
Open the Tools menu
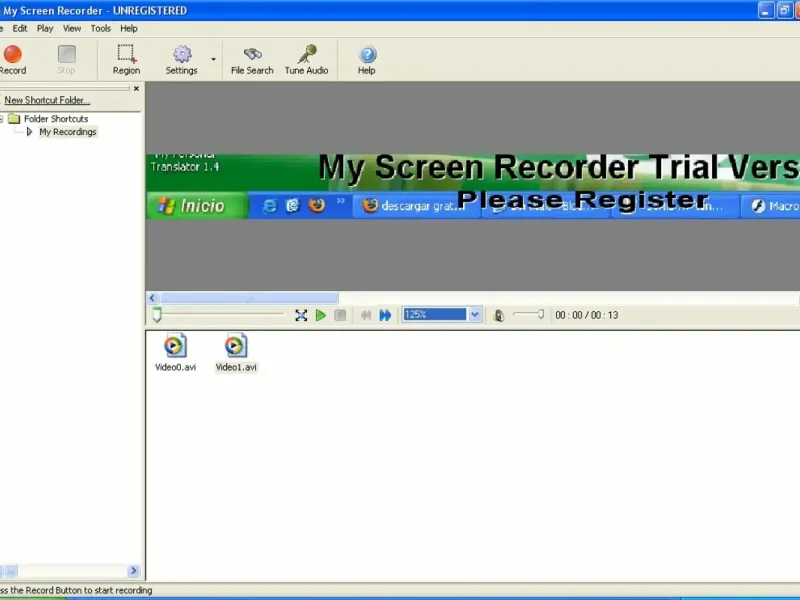pos(101,29)
